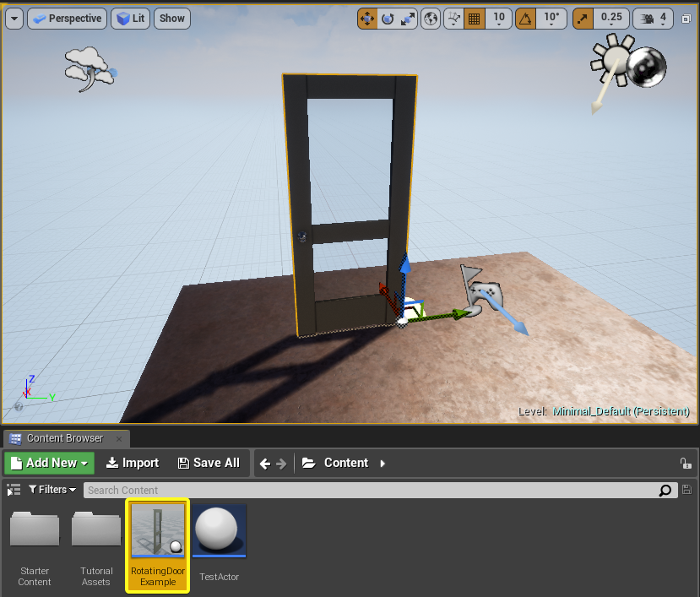Expand the Filters dropdown
Screen dimensions: 700x597
pos(52,490)
